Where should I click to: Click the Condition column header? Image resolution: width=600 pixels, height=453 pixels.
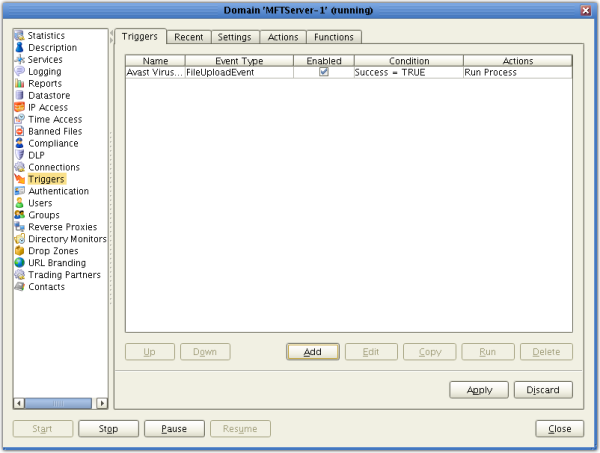409,61
